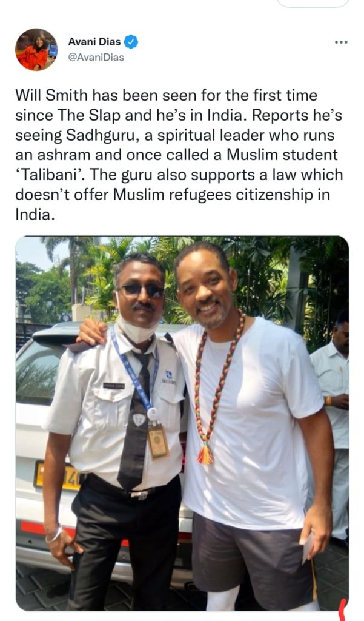Click the red mark at the photo's bottom corner

[x=343, y=610]
